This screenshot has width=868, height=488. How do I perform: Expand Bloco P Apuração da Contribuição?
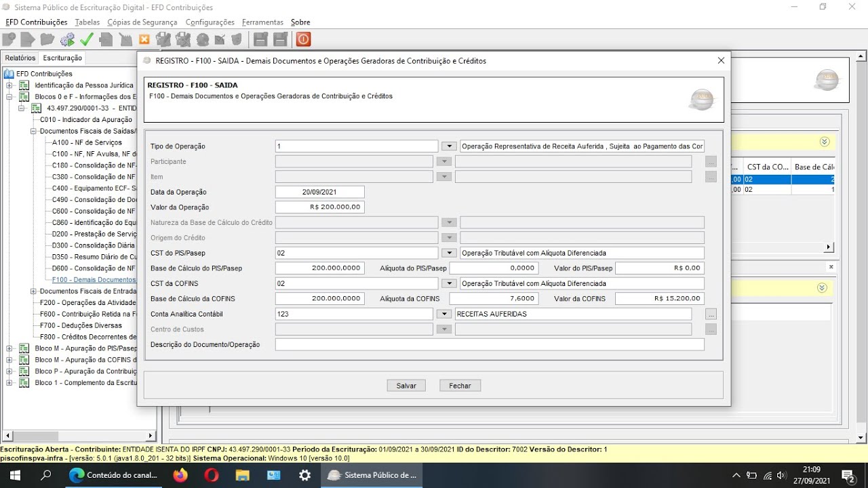click(x=9, y=371)
